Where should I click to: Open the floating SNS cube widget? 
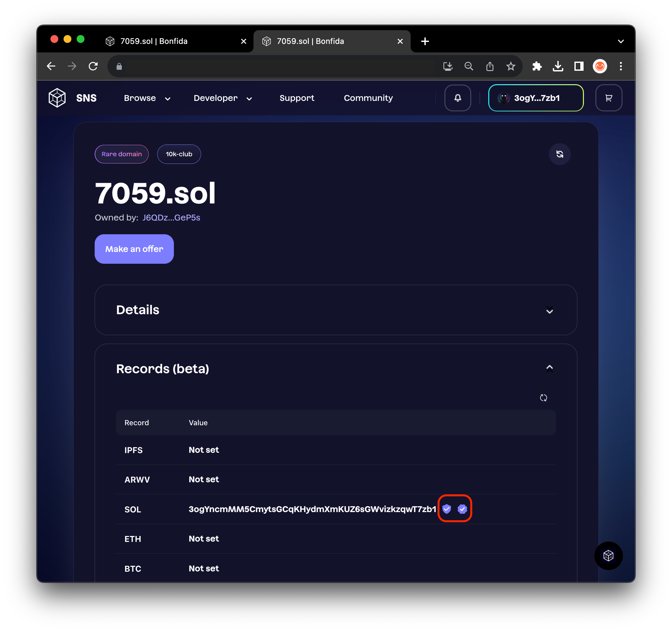tap(608, 556)
